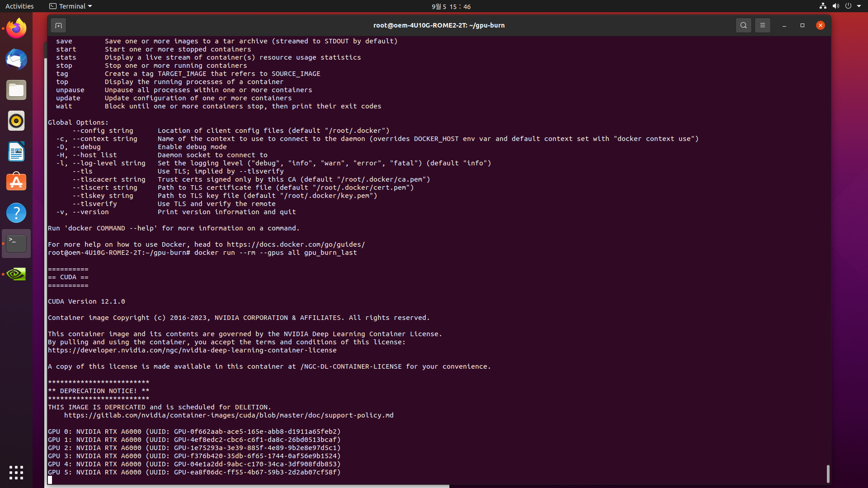This screenshot has width=868, height=488.
Task: Open NVIDIA Settings from the dock
Action: click(x=16, y=274)
